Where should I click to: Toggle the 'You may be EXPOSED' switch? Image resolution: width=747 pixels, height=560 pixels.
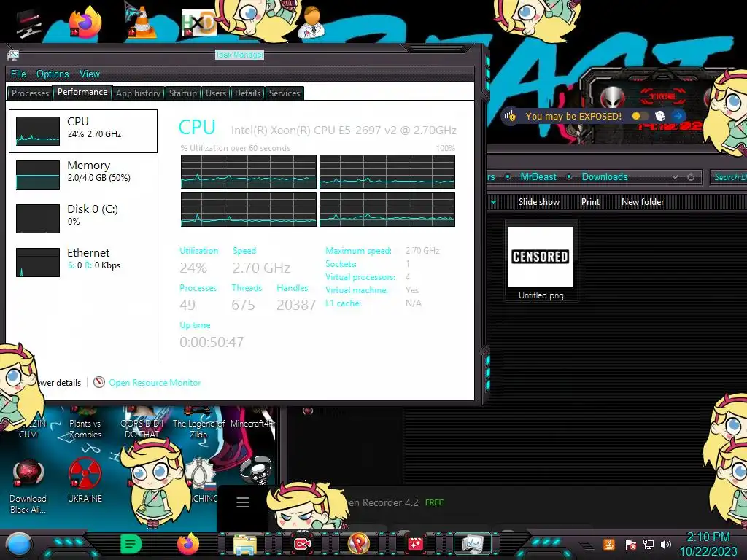[639, 116]
